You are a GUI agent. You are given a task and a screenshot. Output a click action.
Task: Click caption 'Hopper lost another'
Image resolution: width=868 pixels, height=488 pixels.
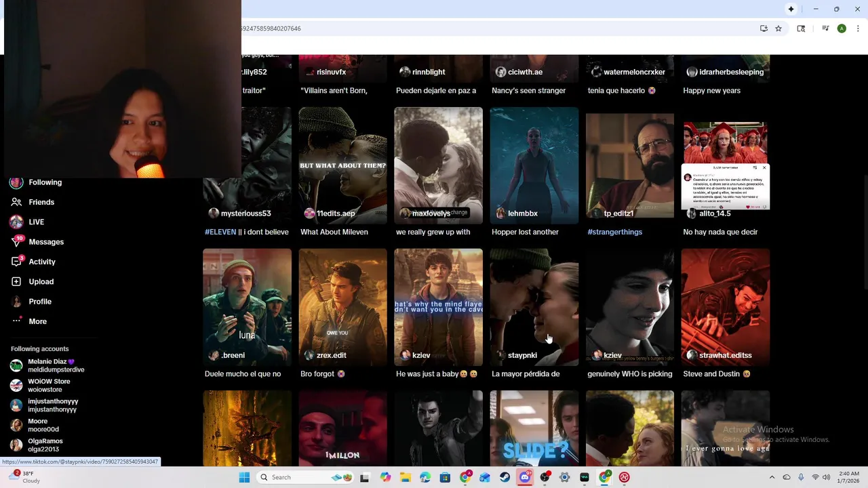point(525,232)
